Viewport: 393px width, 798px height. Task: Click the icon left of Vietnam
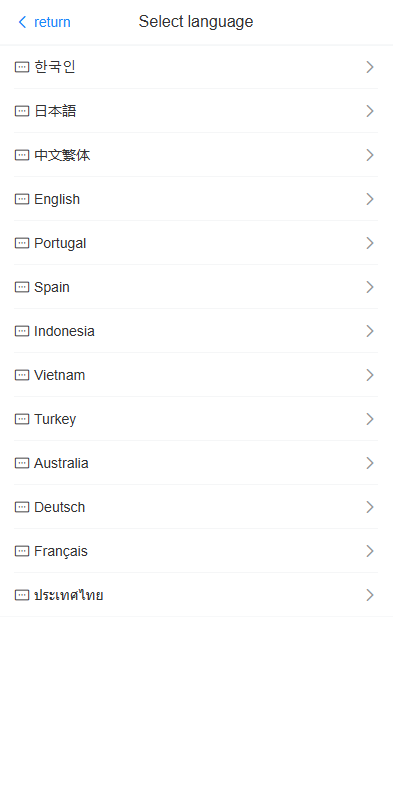point(22,375)
